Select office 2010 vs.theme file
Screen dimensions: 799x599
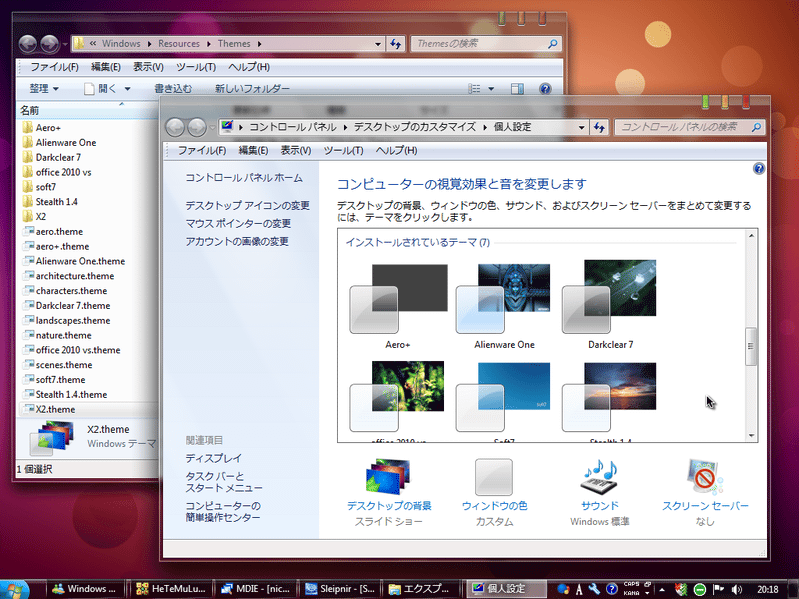tap(78, 350)
